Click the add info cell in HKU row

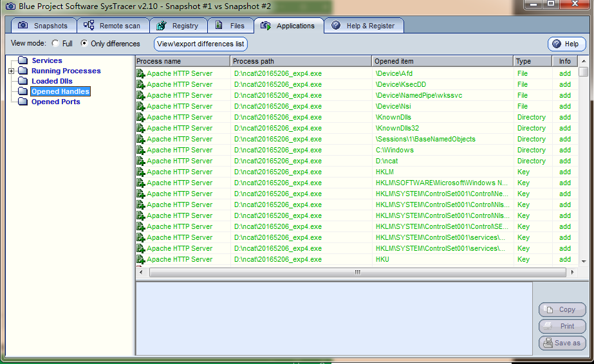(x=565, y=260)
